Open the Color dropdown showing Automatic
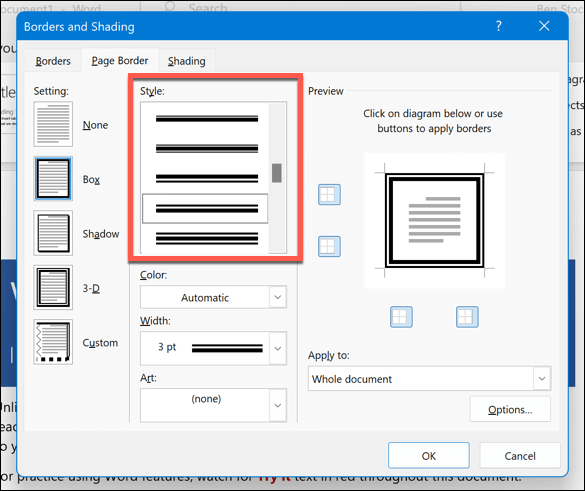 point(213,297)
